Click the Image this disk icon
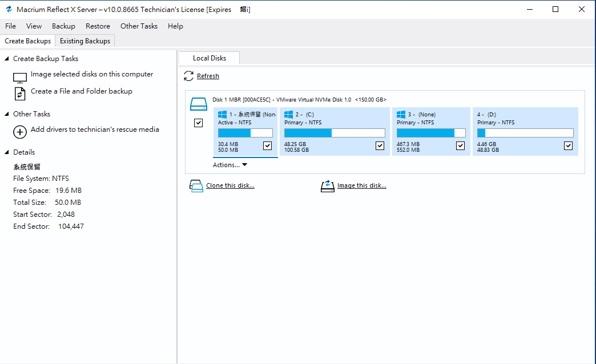596x364 pixels. pos(327,186)
